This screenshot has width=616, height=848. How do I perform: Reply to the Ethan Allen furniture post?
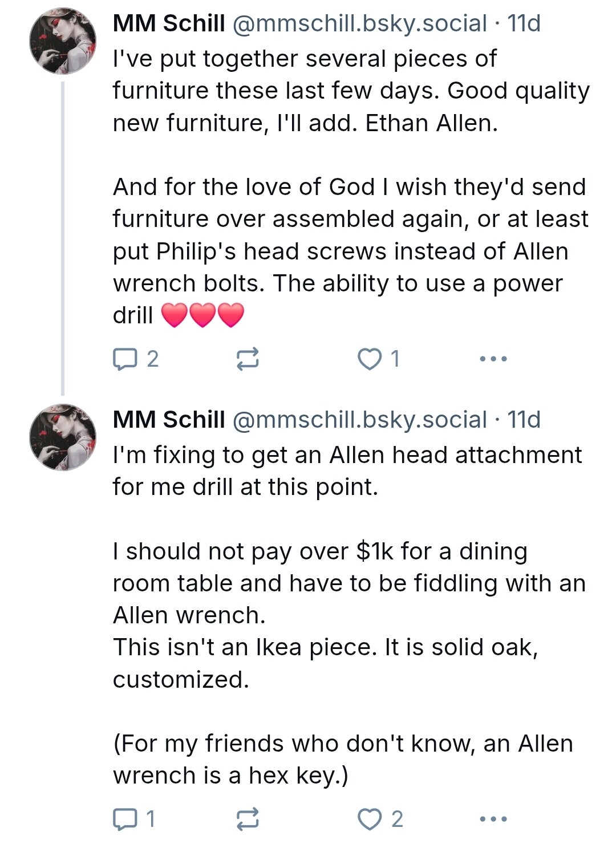(125, 359)
